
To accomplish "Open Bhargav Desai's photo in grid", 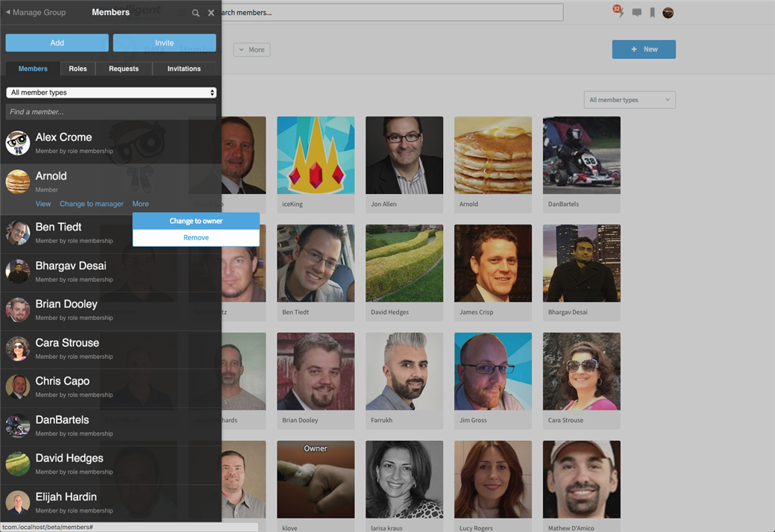I will click(581, 263).
